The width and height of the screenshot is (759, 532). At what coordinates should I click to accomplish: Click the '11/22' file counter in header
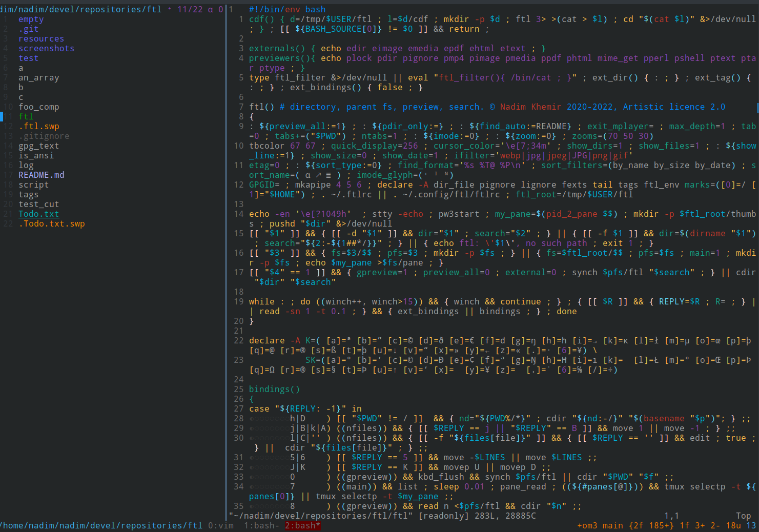click(190, 10)
